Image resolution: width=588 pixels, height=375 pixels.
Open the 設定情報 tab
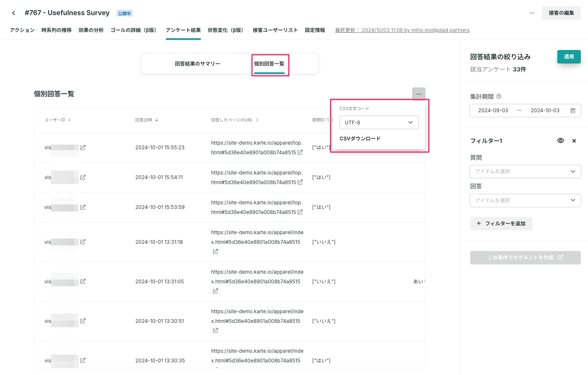pos(315,30)
